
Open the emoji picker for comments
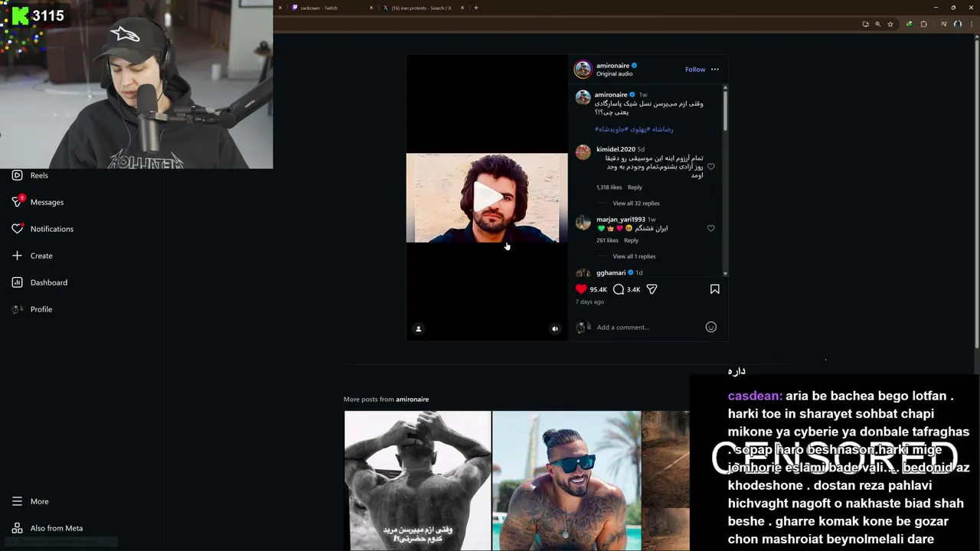(710, 327)
